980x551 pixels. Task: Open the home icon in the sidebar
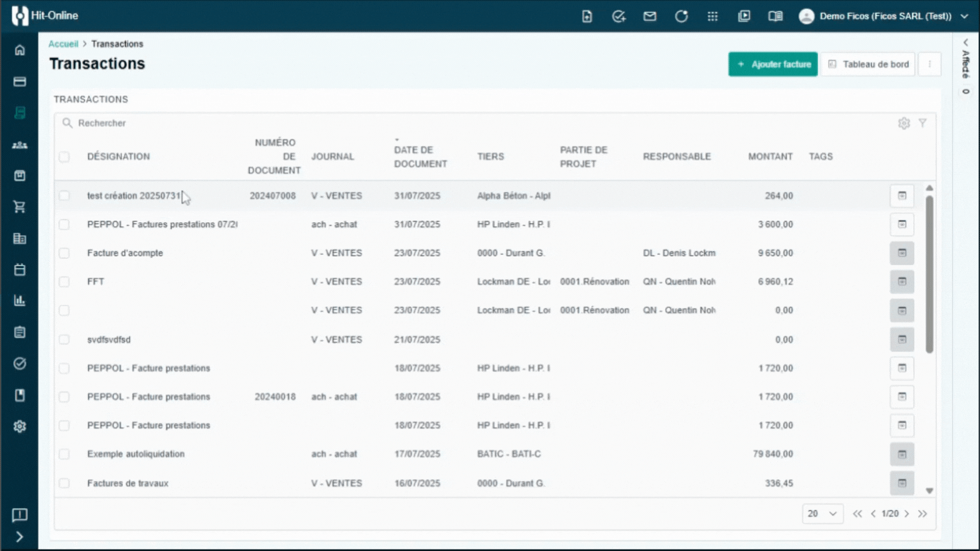19,50
